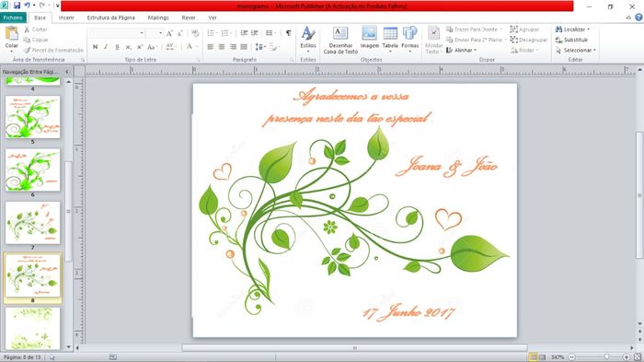Toggle superscript formatting
The height and width of the screenshot is (362, 644).
point(140,47)
